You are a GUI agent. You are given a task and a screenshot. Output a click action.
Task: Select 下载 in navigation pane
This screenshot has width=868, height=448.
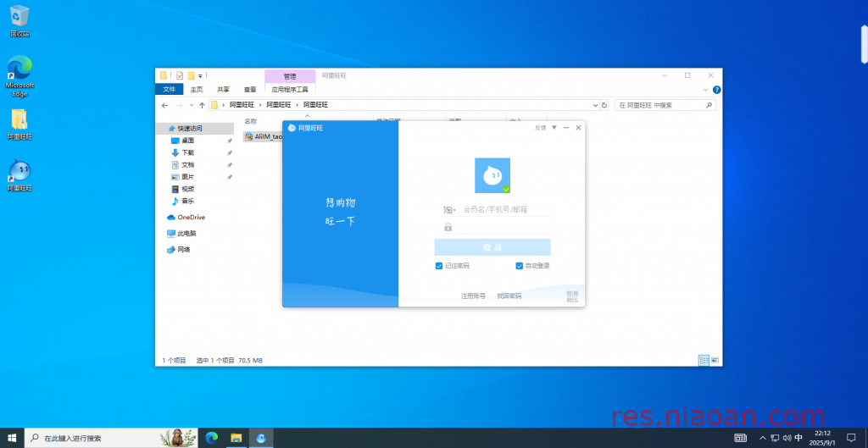187,152
